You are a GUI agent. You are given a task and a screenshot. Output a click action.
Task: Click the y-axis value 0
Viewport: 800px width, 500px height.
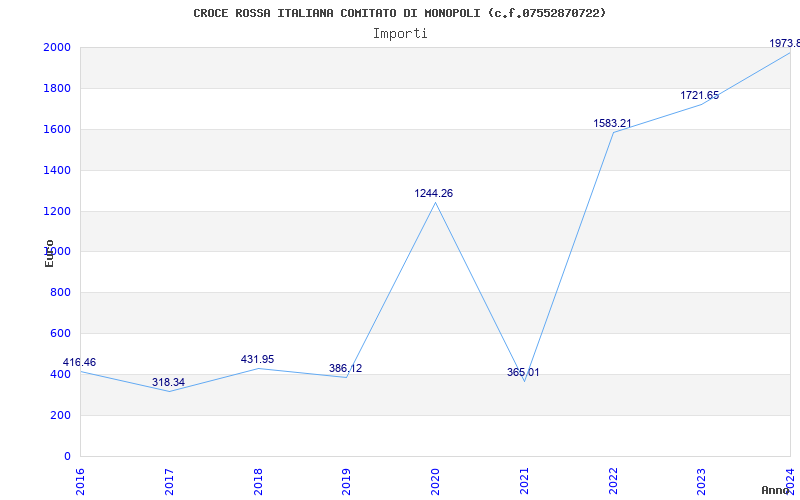67,456
